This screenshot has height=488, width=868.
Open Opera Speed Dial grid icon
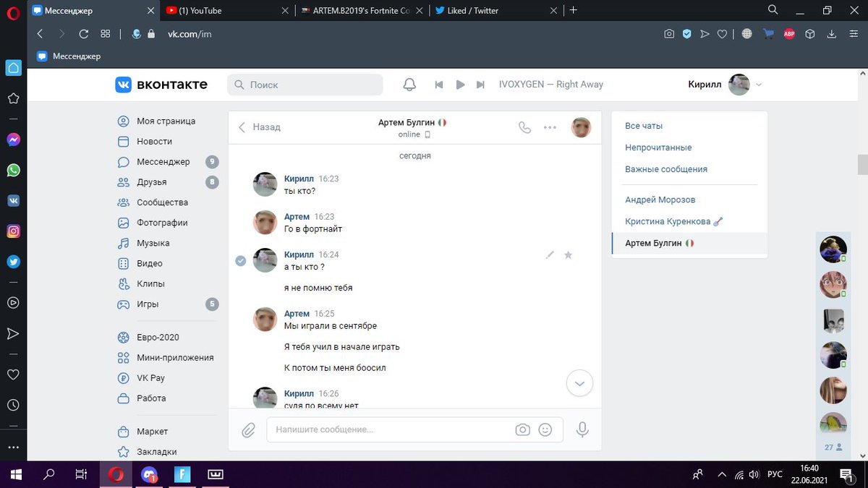(x=106, y=34)
